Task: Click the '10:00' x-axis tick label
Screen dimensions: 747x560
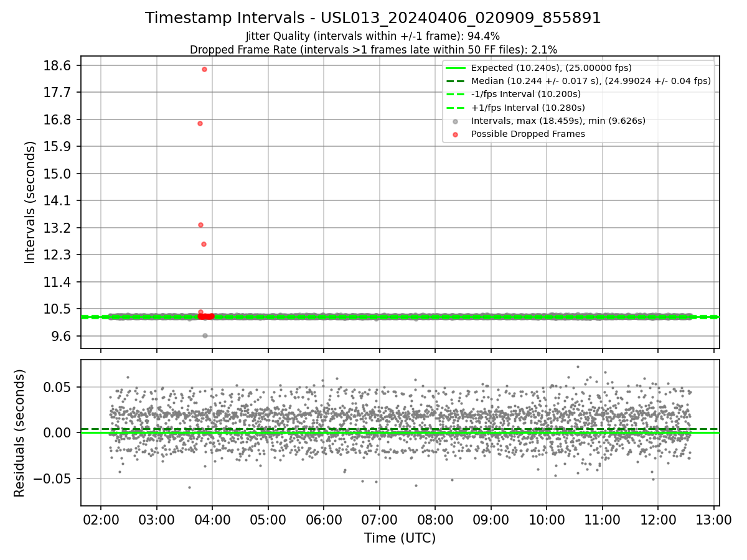Action: (x=547, y=520)
